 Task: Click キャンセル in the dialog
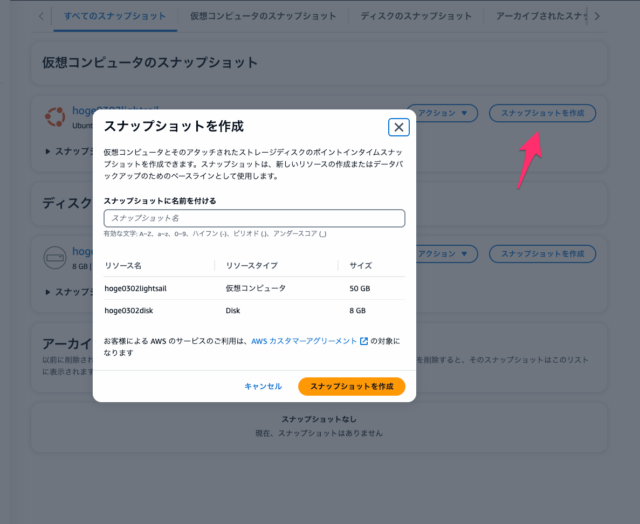(263, 386)
